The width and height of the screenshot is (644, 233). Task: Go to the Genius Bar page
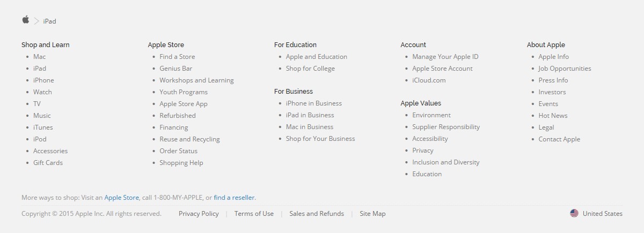(x=175, y=69)
